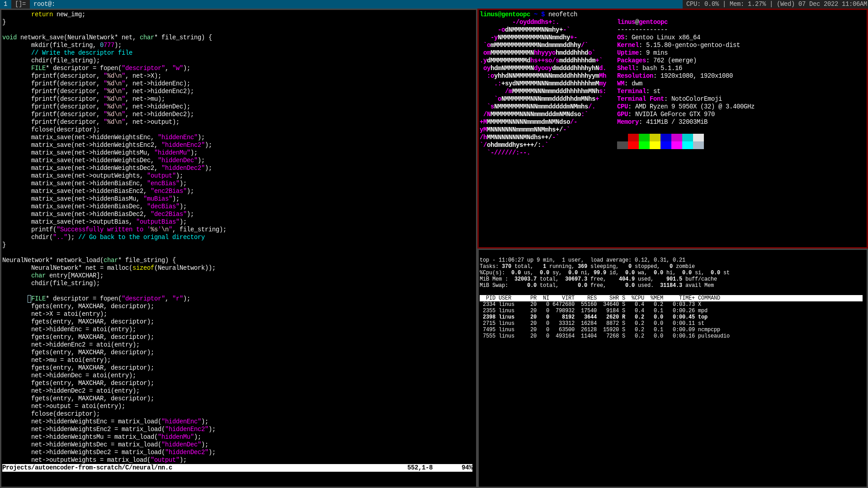Click the root@: window title
The height and width of the screenshot is (488, 868).
click(44, 4)
